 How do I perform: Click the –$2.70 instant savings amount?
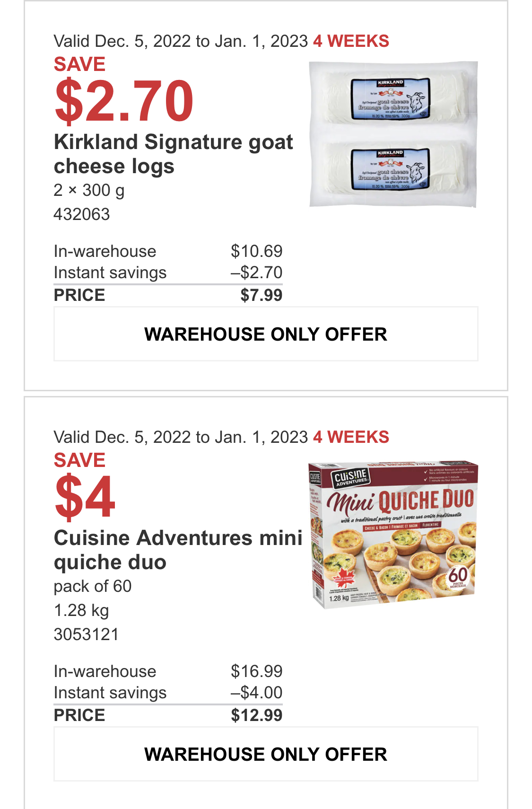257,273
